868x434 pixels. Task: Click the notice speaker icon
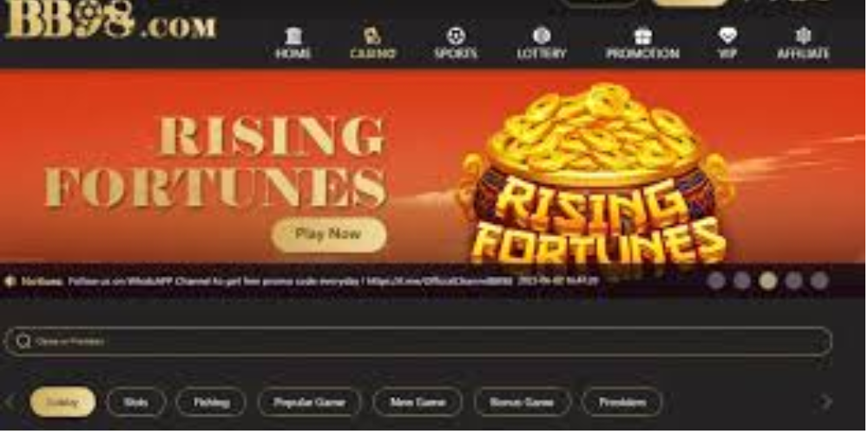tap(10, 281)
